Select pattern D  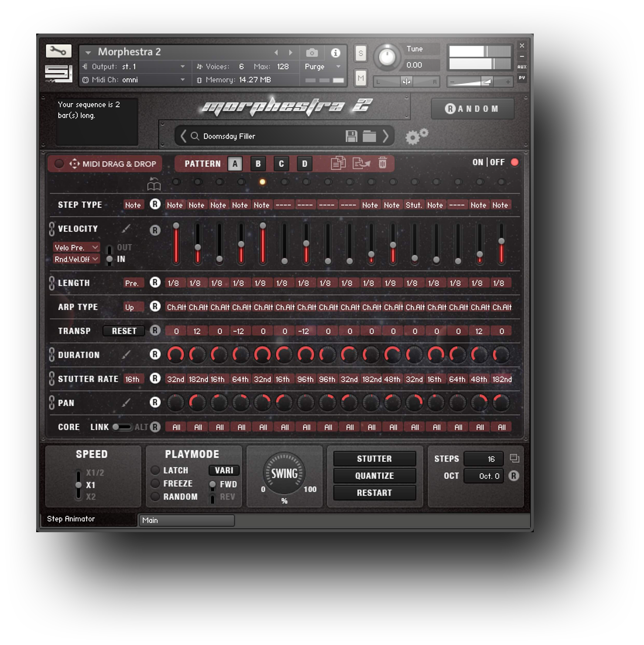click(304, 164)
